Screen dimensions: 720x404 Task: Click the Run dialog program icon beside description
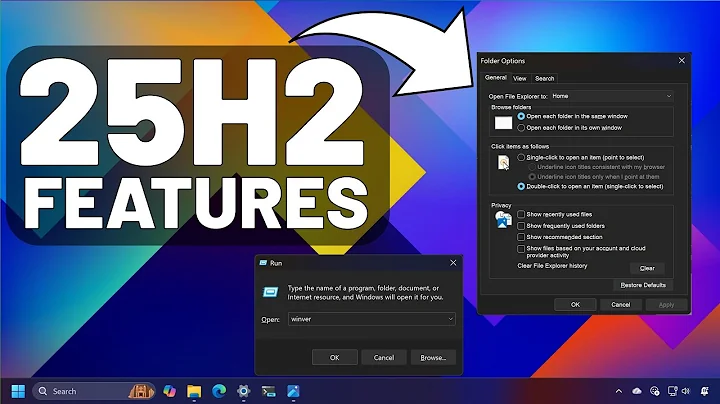[270, 292]
